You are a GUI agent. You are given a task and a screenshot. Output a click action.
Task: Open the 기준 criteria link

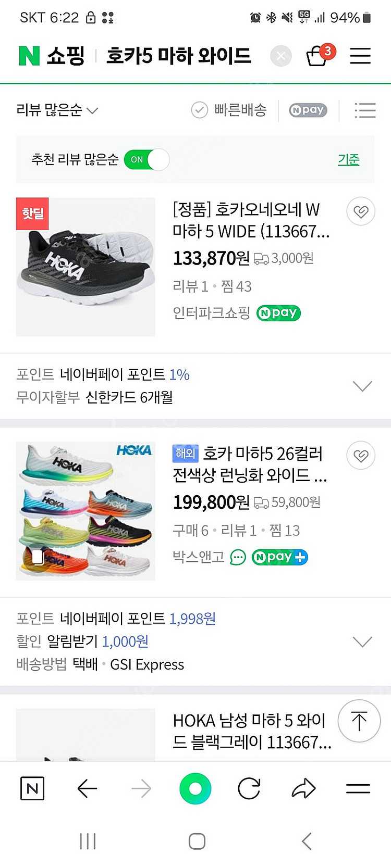coord(348,159)
